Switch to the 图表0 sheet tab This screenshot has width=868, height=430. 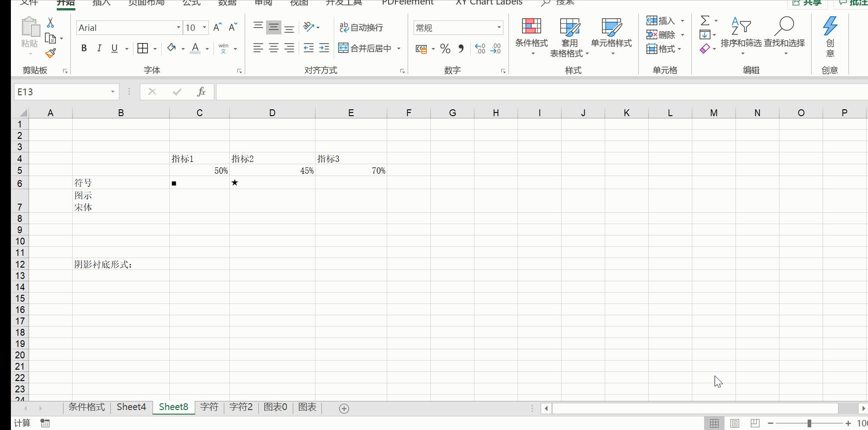[275, 407]
